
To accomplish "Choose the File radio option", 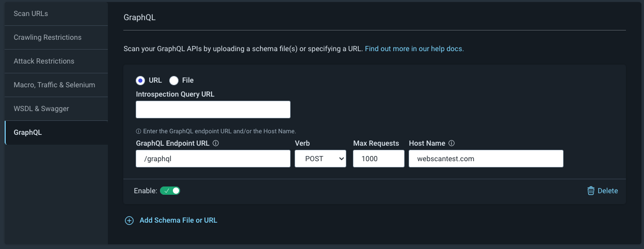I will (x=174, y=80).
